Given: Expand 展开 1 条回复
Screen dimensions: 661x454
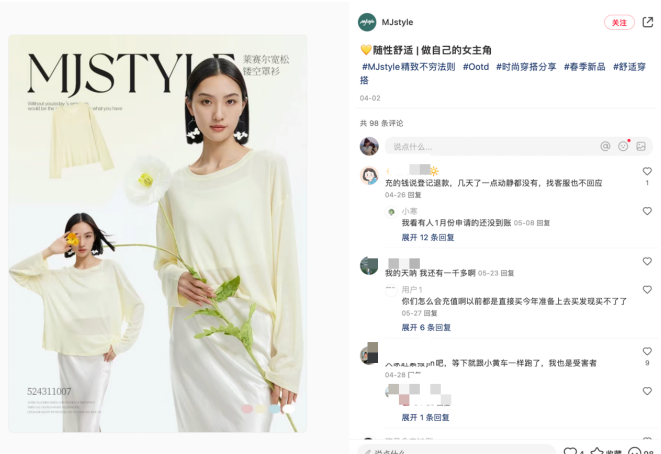Looking at the screenshot, I should click(425, 417).
